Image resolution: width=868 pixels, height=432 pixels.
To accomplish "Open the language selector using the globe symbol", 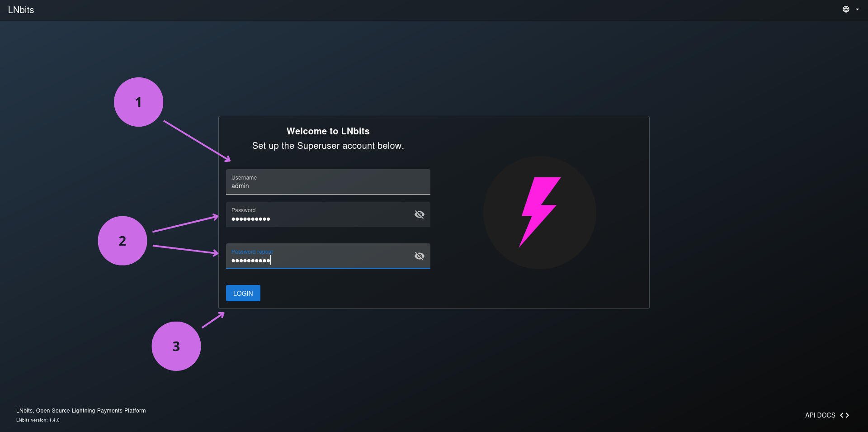I will pos(846,9).
